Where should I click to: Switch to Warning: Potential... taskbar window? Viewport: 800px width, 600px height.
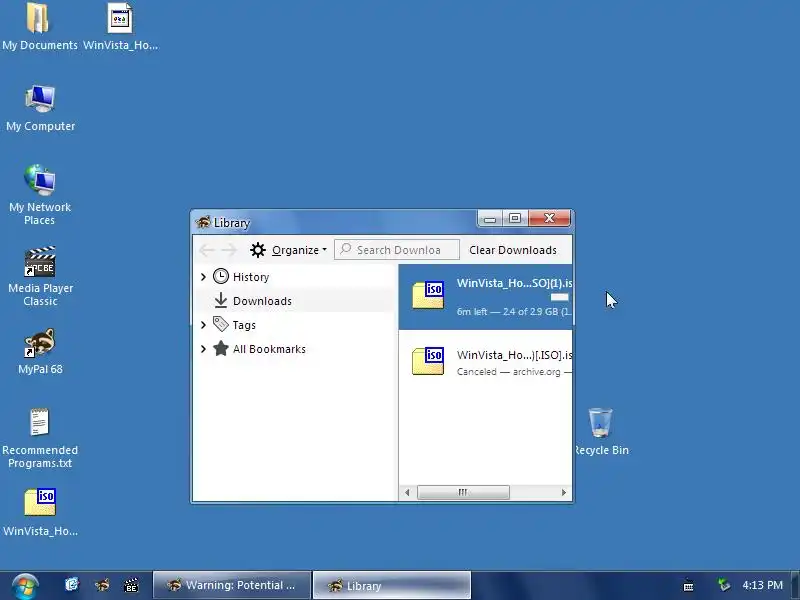point(232,585)
